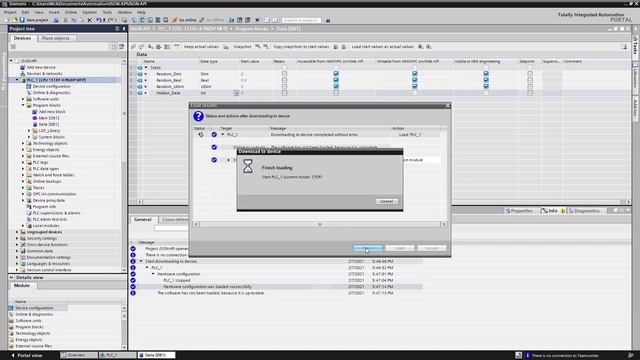Open the Data [DB1] taskbar item at bottom

156,355
